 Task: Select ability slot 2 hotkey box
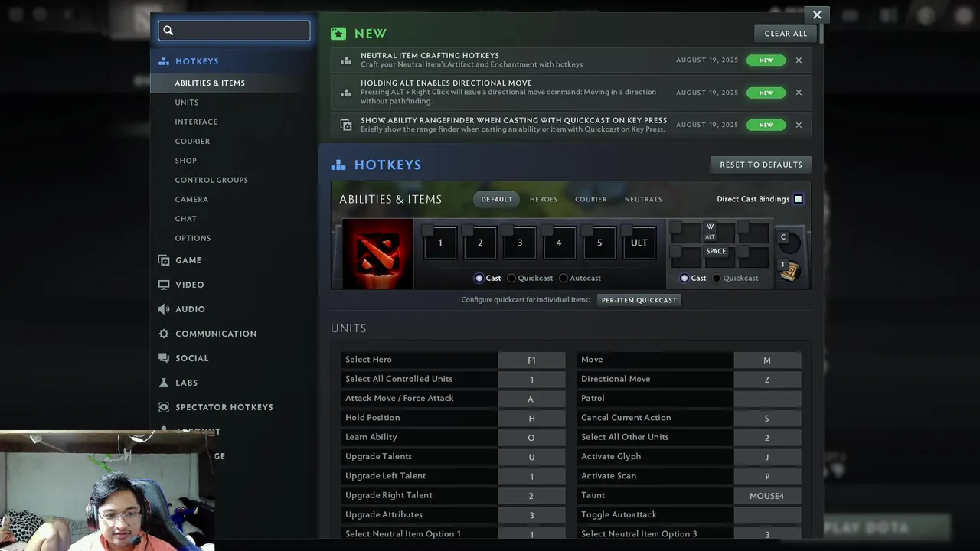pyautogui.click(x=480, y=243)
